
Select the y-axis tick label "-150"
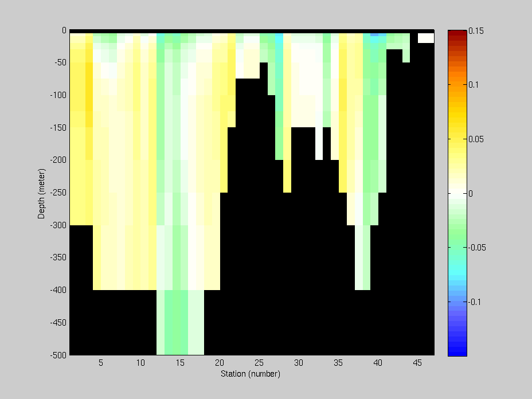58,128
